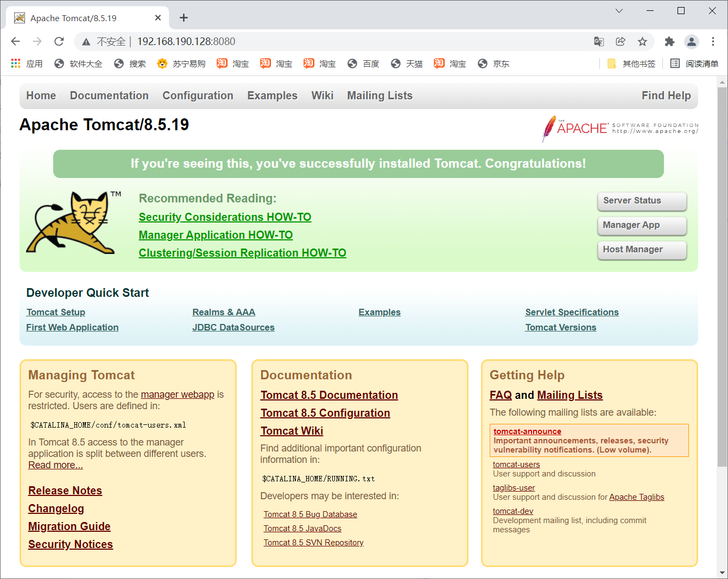Open the Chrome three-dot menu
This screenshot has height=579, width=728.
713,41
